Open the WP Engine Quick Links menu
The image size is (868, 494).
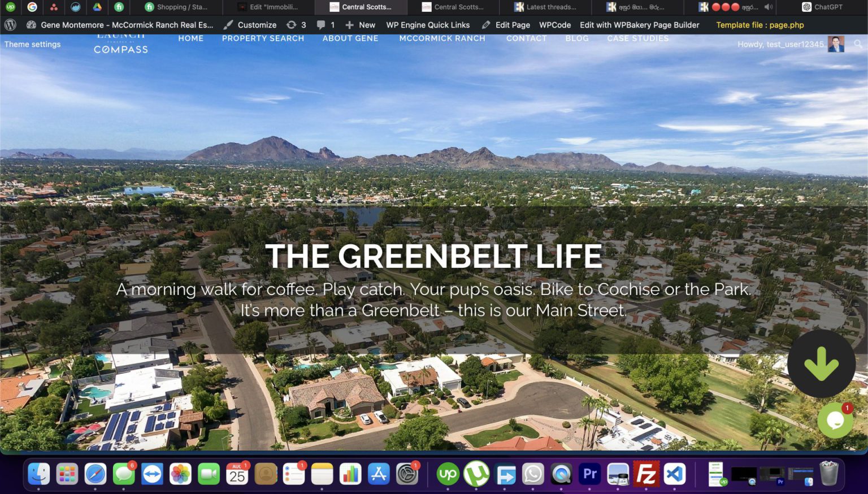point(427,25)
